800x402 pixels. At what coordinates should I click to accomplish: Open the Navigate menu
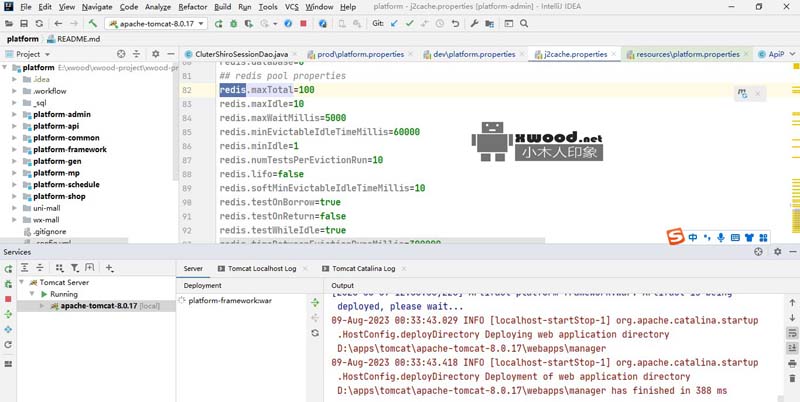pyautogui.click(x=97, y=7)
